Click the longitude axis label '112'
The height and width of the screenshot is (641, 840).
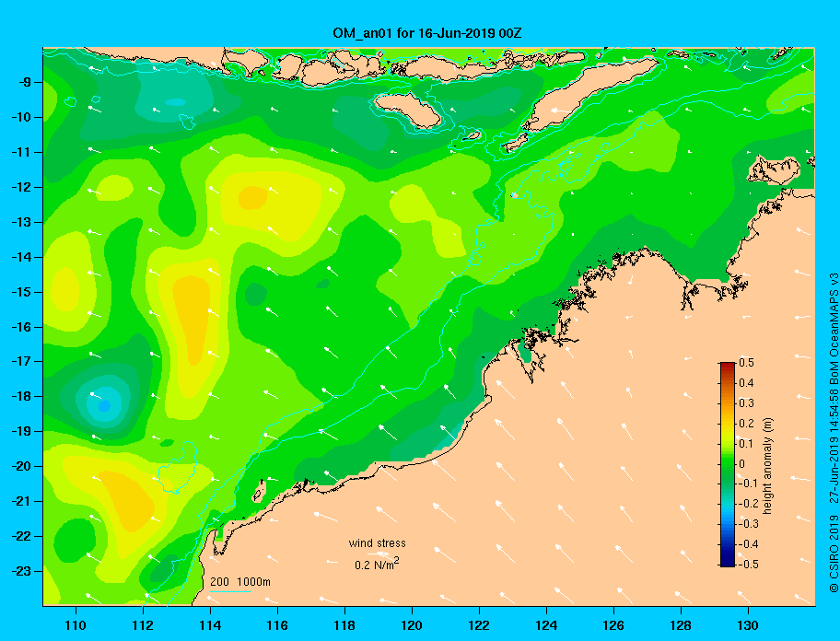coord(143,625)
